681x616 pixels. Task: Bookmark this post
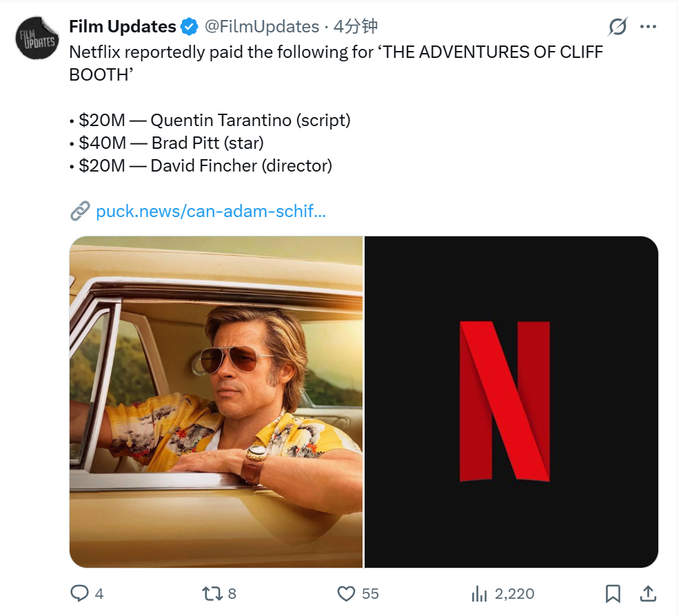coord(613,593)
